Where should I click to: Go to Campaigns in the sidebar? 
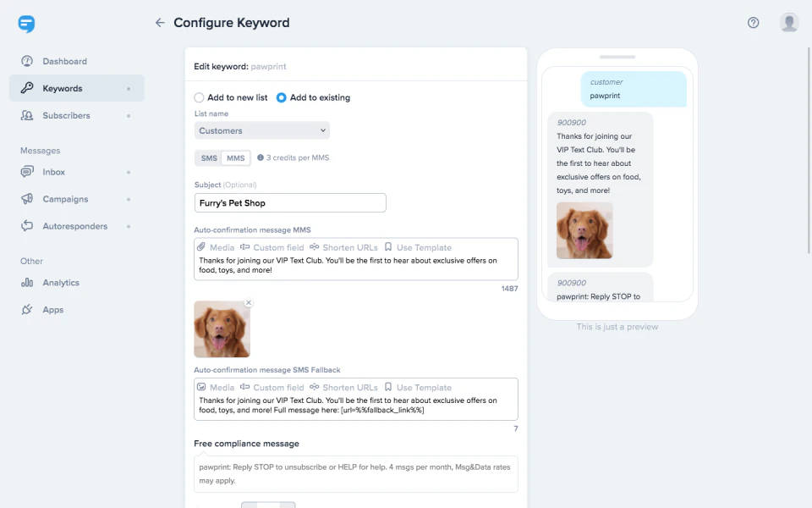point(64,199)
